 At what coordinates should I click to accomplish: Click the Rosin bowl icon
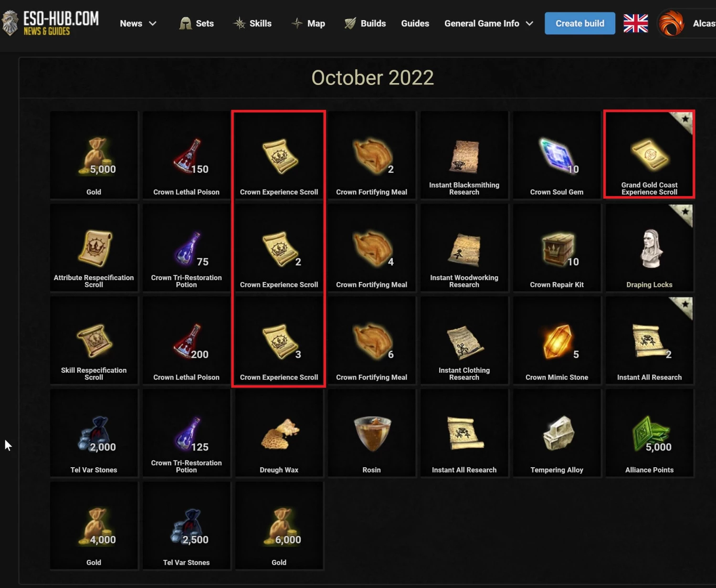coord(372,433)
